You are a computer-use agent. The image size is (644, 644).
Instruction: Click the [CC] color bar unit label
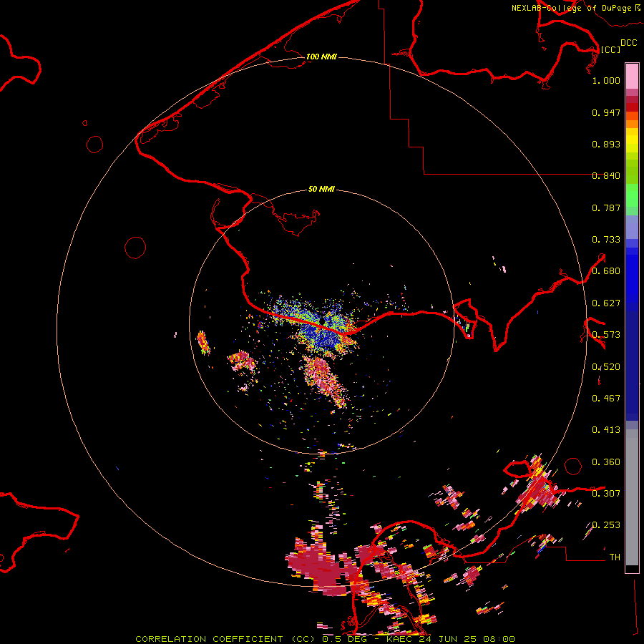[610, 49]
